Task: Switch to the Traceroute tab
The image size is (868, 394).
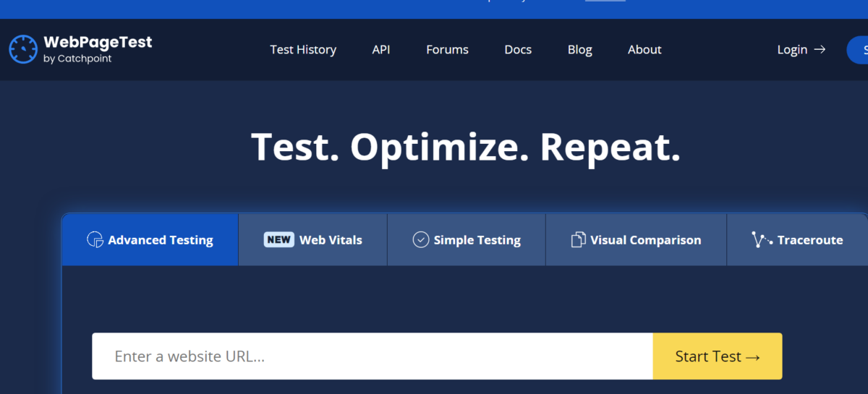Action: click(x=797, y=240)
